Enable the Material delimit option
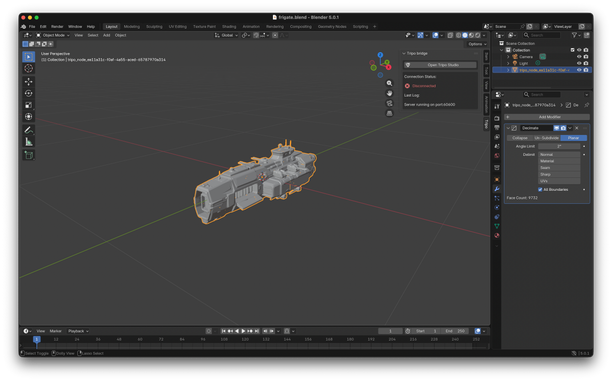Screen dimensions: 612x382 click(x=559, y=161)
